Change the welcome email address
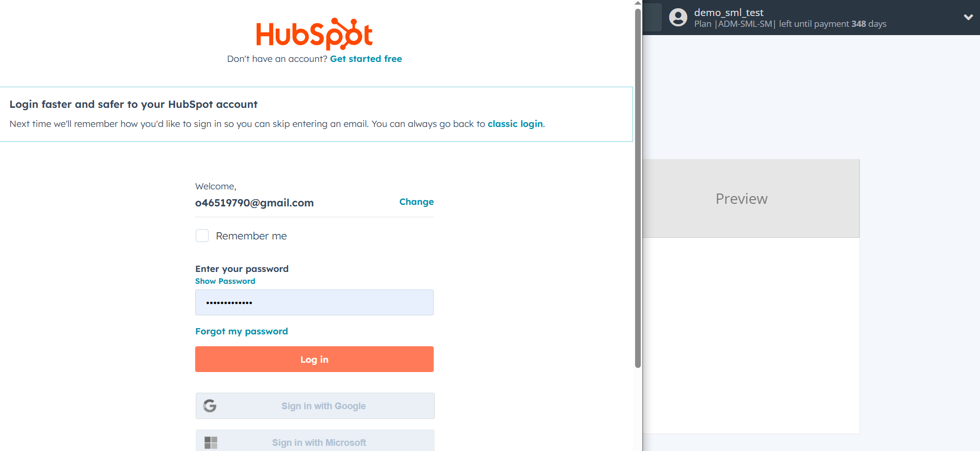 (x=416, y=202)
